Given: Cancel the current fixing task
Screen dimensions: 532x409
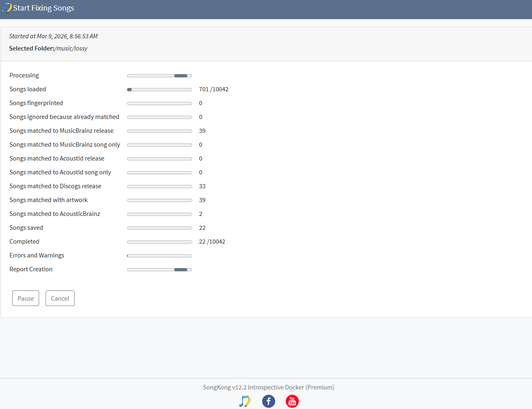Looking at the screenshot, I should point(60,298).
